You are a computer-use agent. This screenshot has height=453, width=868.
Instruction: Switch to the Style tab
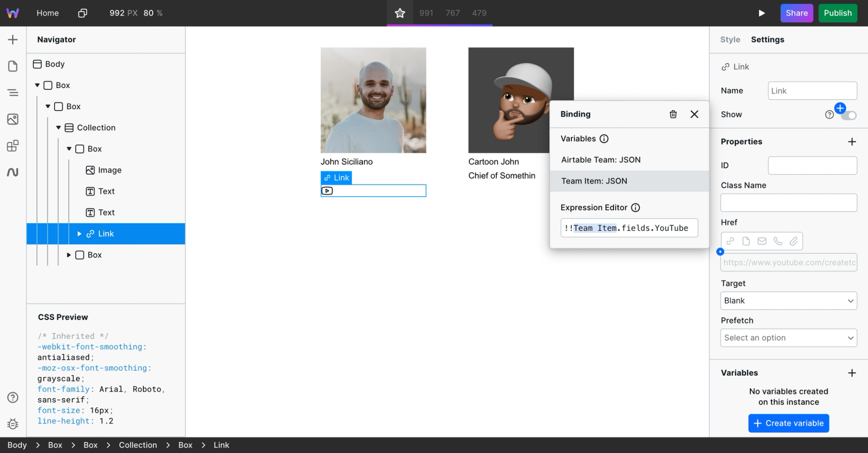pyautogui.click(x=730, y=39)
